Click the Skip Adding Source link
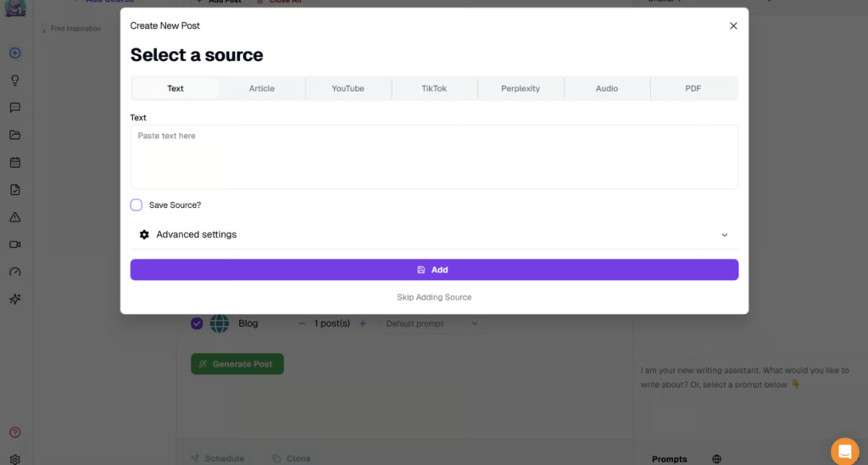This screenshot has width=868, height=465. point(434,297)
